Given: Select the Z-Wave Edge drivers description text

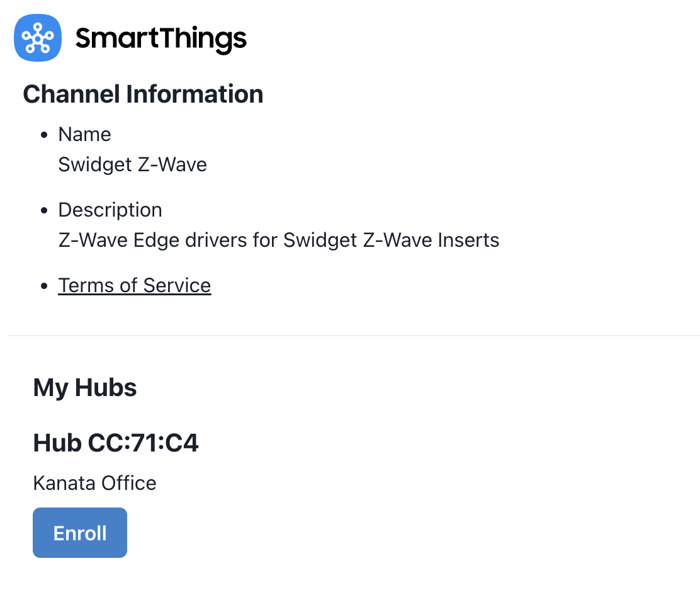Looking at the screenshot, I should 279,241.
